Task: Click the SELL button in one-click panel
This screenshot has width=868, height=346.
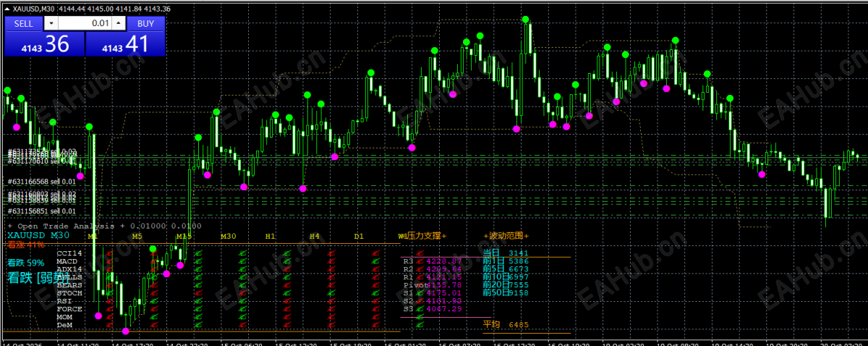Action: [x=24, y=23]
